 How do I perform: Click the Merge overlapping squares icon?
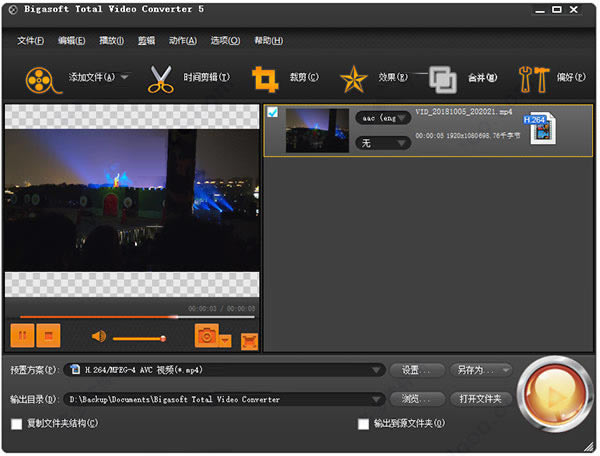pyautogui.click(x=442, y=80)
